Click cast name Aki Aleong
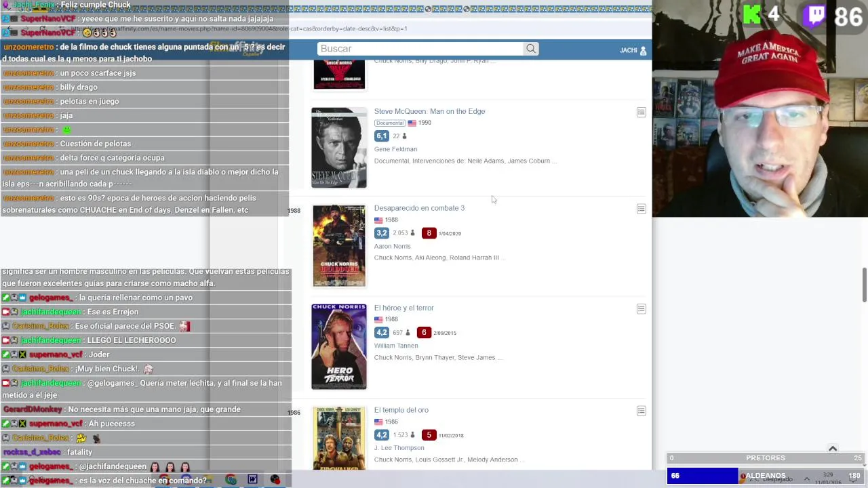Viewport: 868px width, 488px height. 430,258
